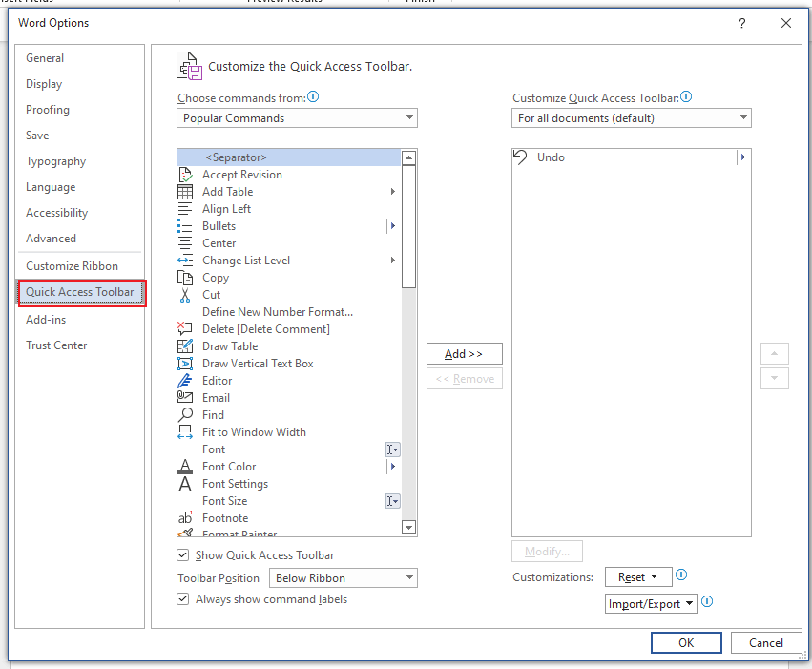Screen dimensions: 812x669
Task: Click info icon next to Choose commands from
Action: pos(313,96)
